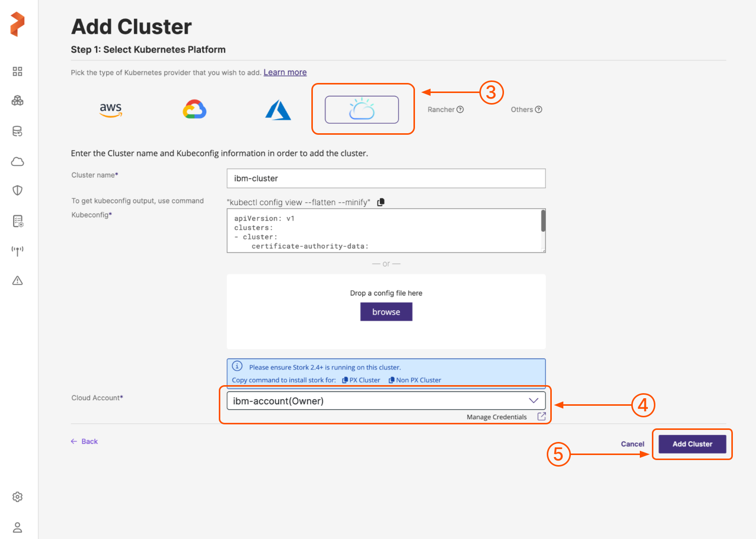Open Manage Credentials external link
Viewport: 756px width, 539px height.
(541, 417)
